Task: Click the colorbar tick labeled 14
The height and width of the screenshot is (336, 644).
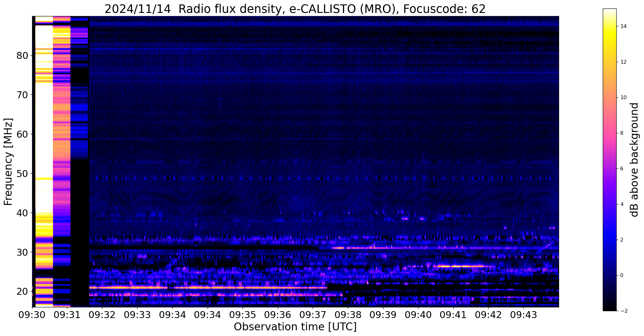Action: [x=623, y=26]
